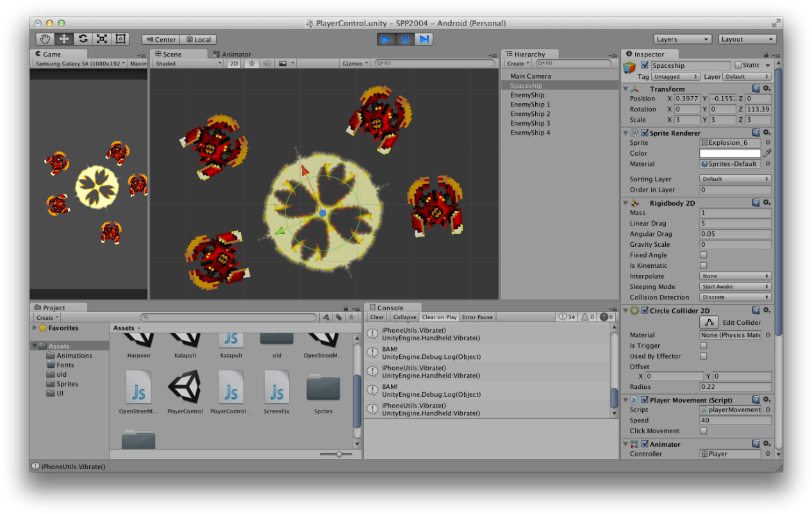Select the Scale tool
This screenshot has width=812, height=514.
pyautogui.click(x=101, y=39)
